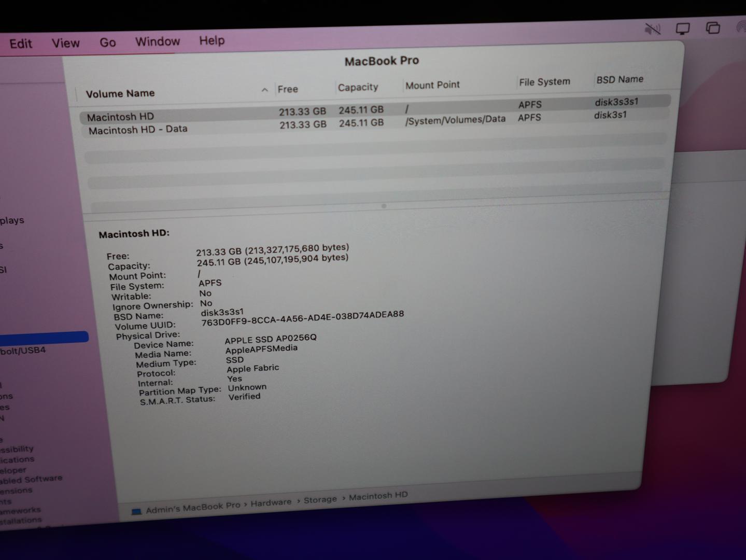746x560 pixels.
Task: Click the Volume UUID value
Action: [303, 318]
